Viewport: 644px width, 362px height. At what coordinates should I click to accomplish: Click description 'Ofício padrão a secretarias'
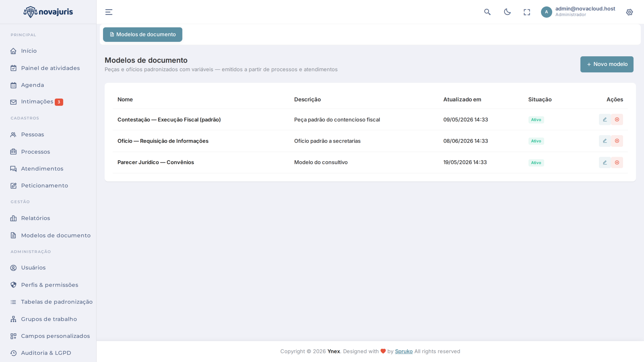pos(327,141)
